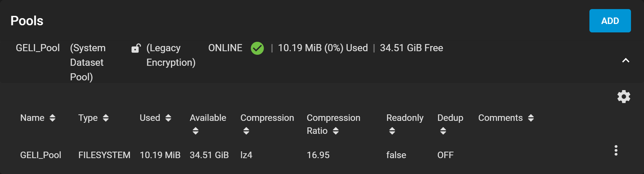The width and height of the screenshot is (644, 174).
Task: Sort by Compression Ratio arrows
Action: point(336,131)
